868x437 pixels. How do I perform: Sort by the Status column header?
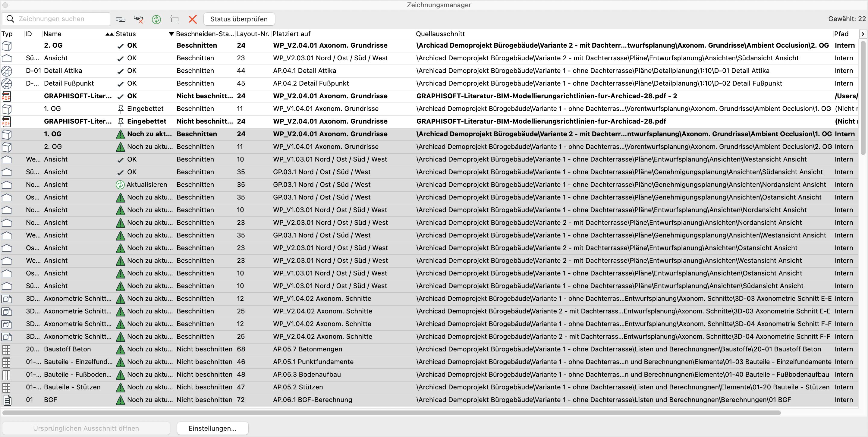(x=145, y=34)
